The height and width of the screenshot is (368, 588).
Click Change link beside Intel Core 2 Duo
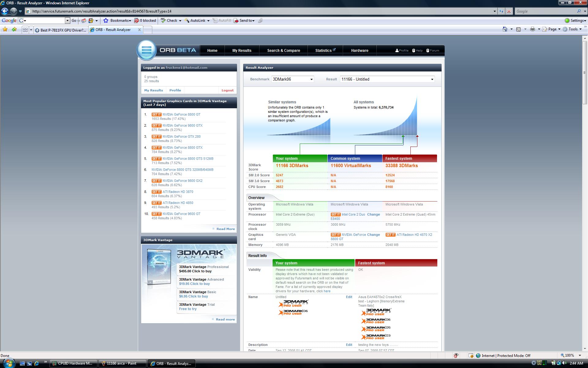coord(373,214)
